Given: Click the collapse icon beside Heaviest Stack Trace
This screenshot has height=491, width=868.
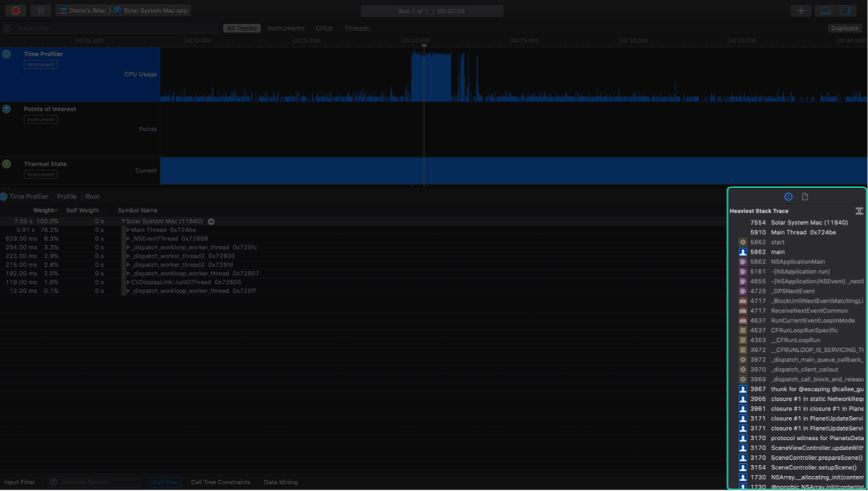Looking at the screenshot, I should point(859,211).
